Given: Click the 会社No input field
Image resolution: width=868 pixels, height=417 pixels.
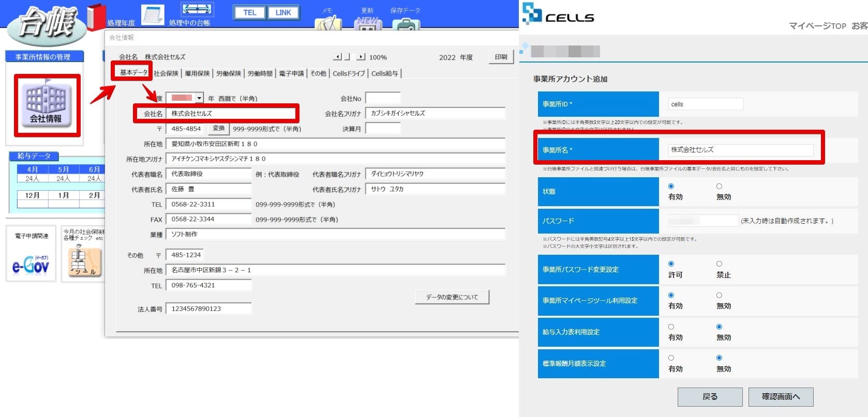Looking at the screenshot, I should pos(383,98).
